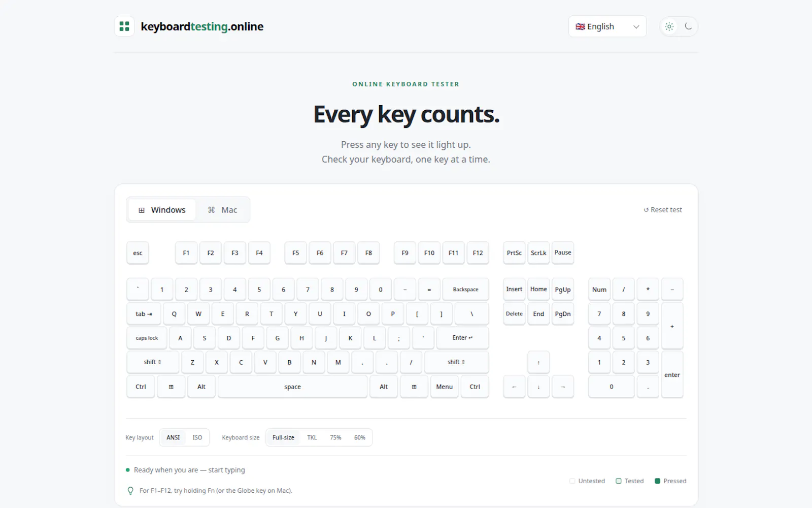This screenshot has width=812, height=508.
Task: Click the Num lock key
Action: (599, 290)
